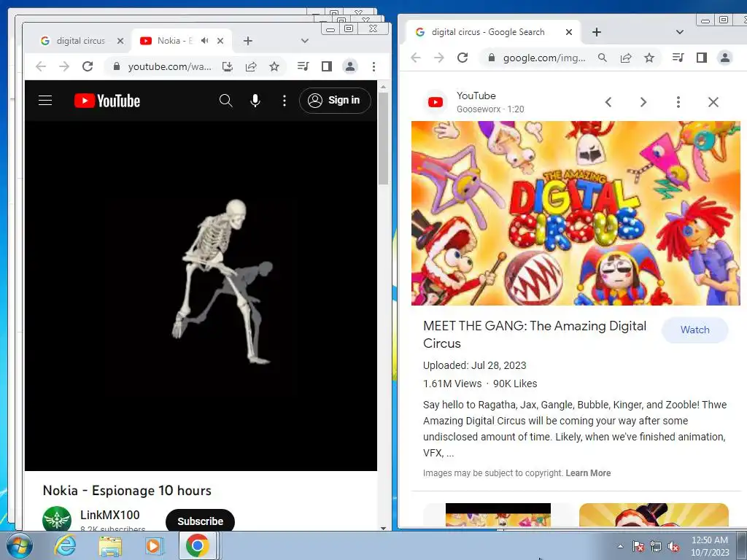Image resolution: width=747 pixels, height=560 pixels.
Task: Show hidden tray icons arrow
Action: pos(620,546)
